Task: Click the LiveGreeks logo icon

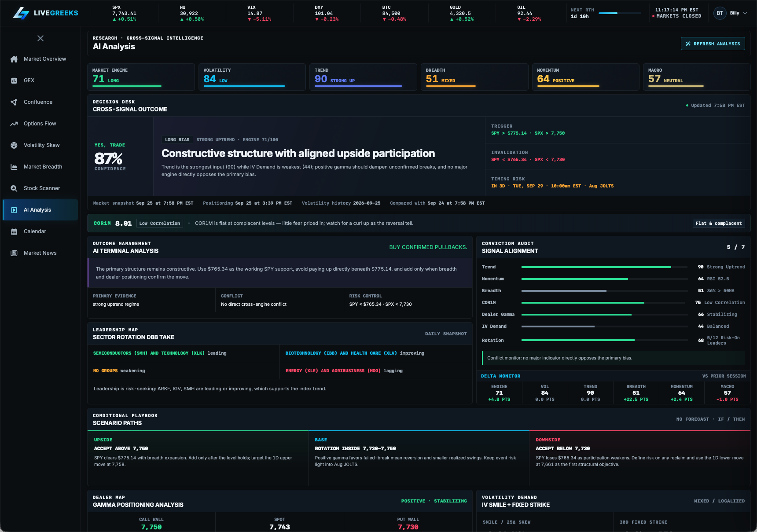Action: point(21,13)
